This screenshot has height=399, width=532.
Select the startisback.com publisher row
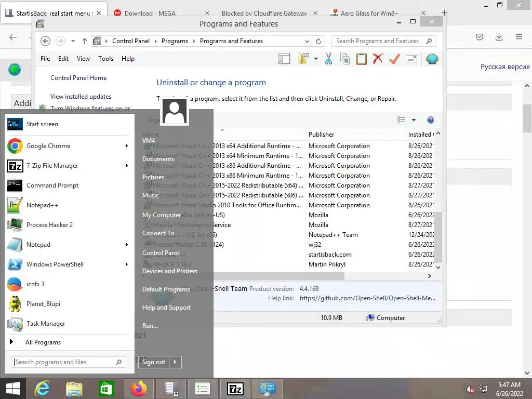click(x=330, y=255)
